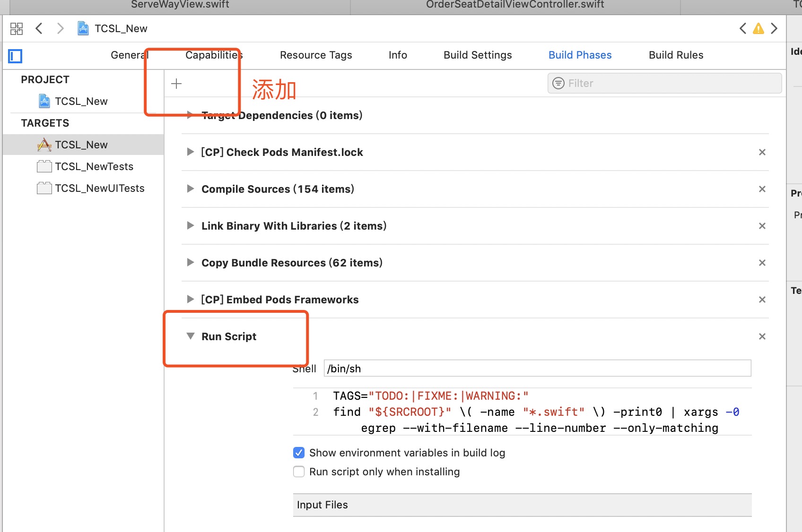The image size is (802, 532).
Task: Expand Compile Sources build phase
Action: 190,189
